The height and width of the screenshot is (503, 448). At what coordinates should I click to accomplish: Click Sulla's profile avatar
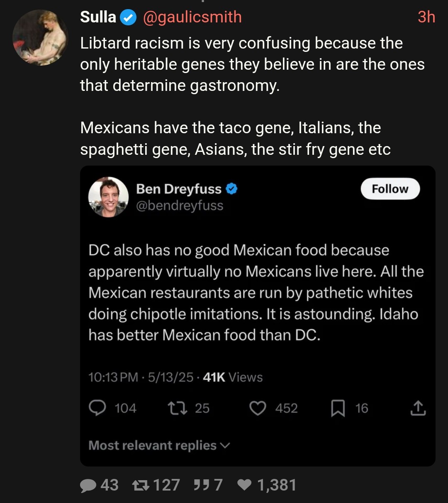pyautogui.click(x=40, y=38)
